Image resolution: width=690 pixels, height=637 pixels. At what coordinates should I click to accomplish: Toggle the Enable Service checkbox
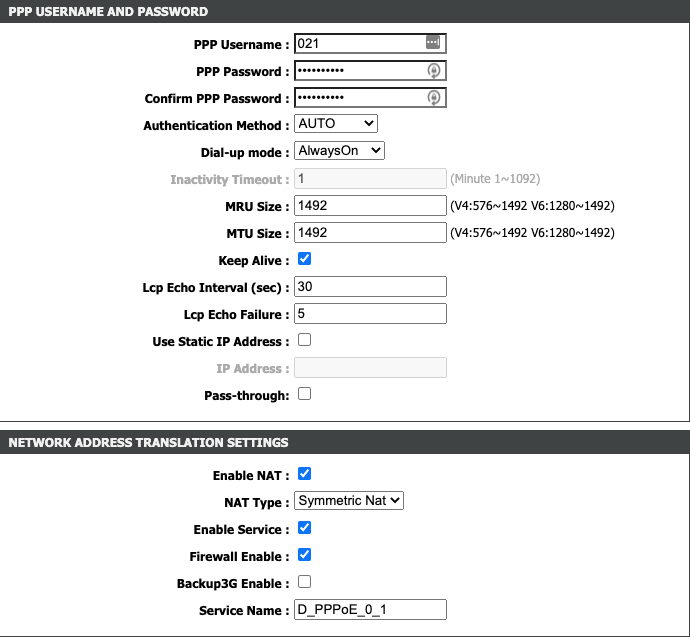click(x=305, y=528)
